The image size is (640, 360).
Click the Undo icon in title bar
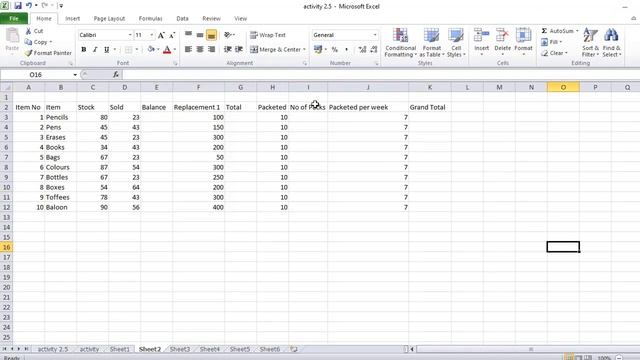click(29, 6)
